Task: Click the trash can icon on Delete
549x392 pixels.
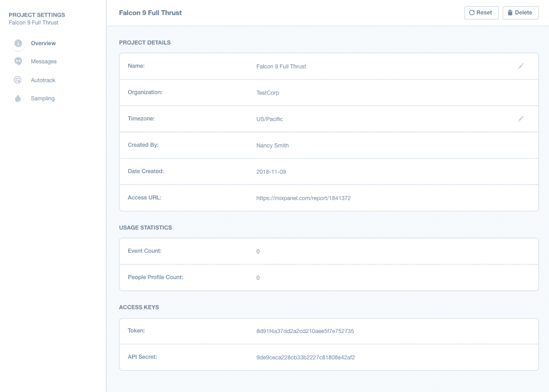Action: pos(510,13)
